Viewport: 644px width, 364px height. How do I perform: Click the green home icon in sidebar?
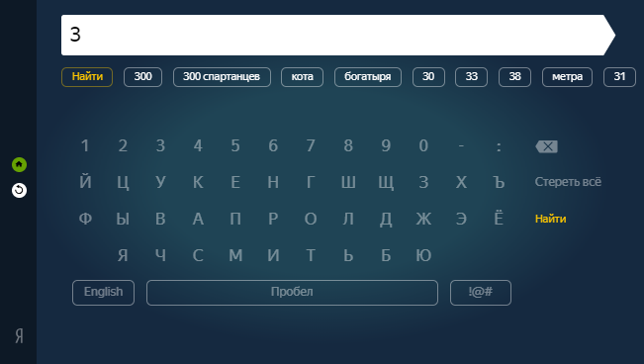tap(19, 165)
